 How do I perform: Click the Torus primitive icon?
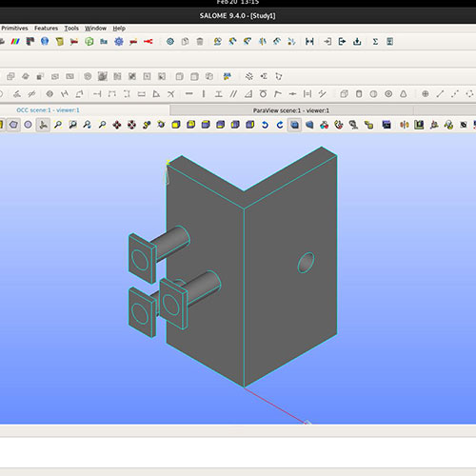(388, 94)
